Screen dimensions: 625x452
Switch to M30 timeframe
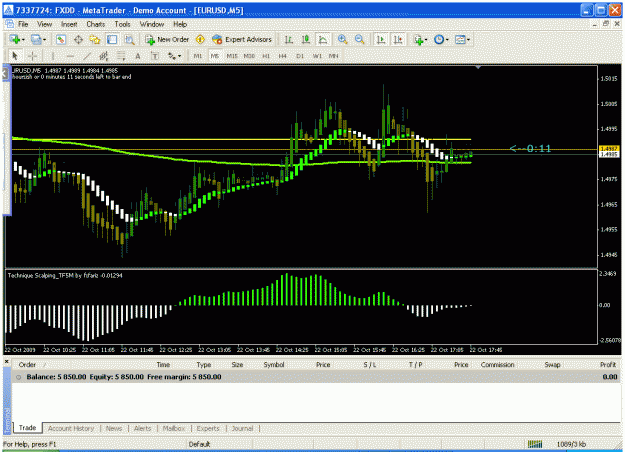click(x=249, y=56)
